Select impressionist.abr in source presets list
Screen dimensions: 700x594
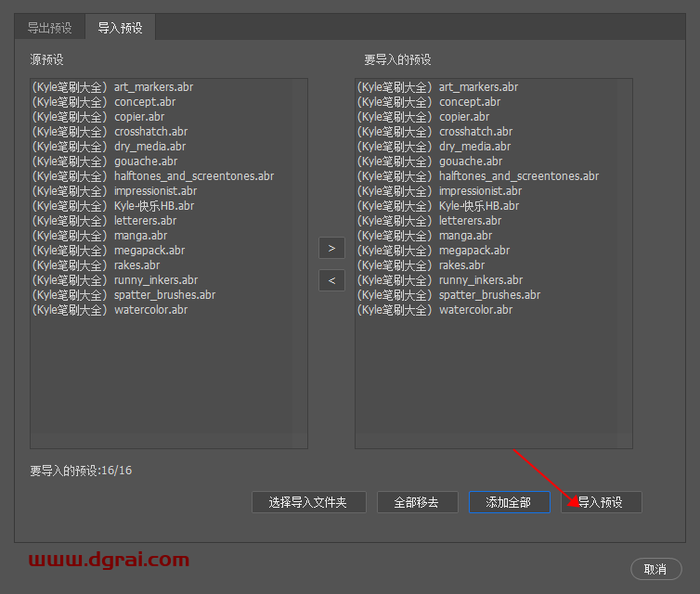tap(114, 191)
